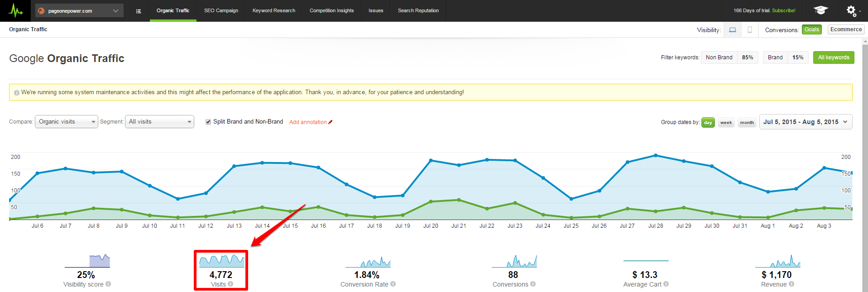Image resolution: width=868 pixels, height=292 pixels.
Task: Click the red pencil annotation icon
Action: (x=331, y=122)
